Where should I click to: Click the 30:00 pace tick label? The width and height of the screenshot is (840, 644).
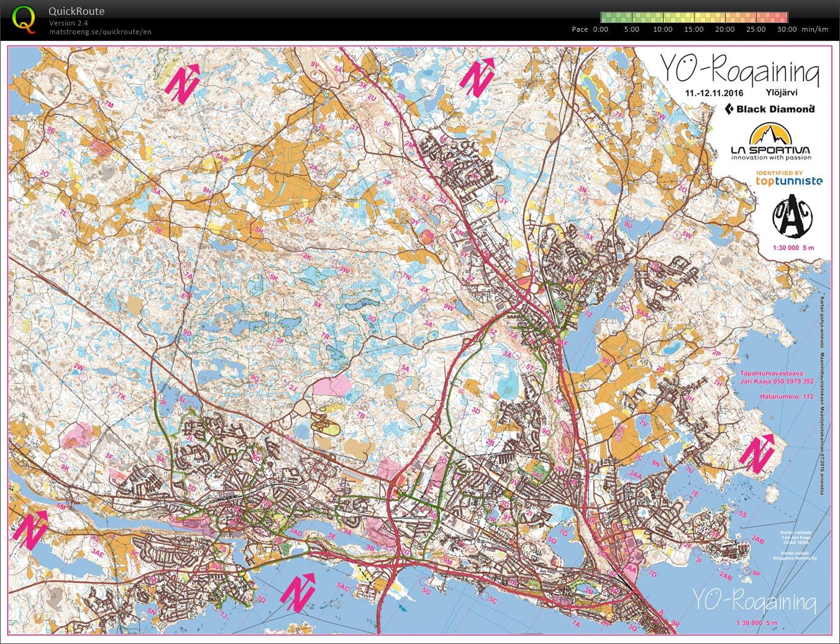pyautogui.click(x=787, y=29)
